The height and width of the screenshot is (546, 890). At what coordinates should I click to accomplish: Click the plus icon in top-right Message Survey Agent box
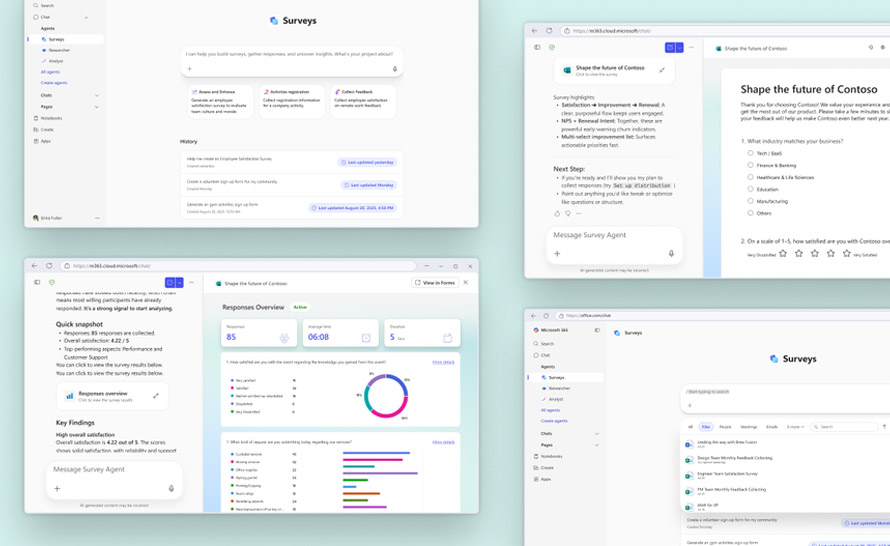[557, 254]
